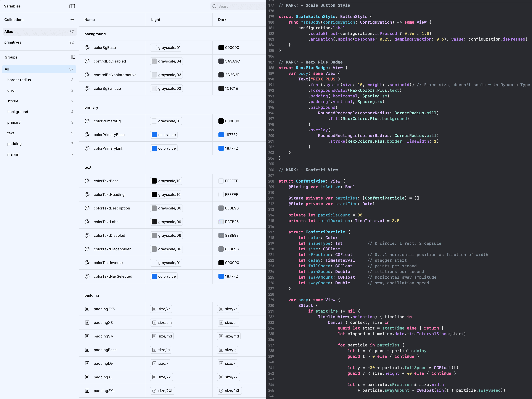Click the Dark 1877F2 swatch of colorPrimaryLink

point(221,148)
